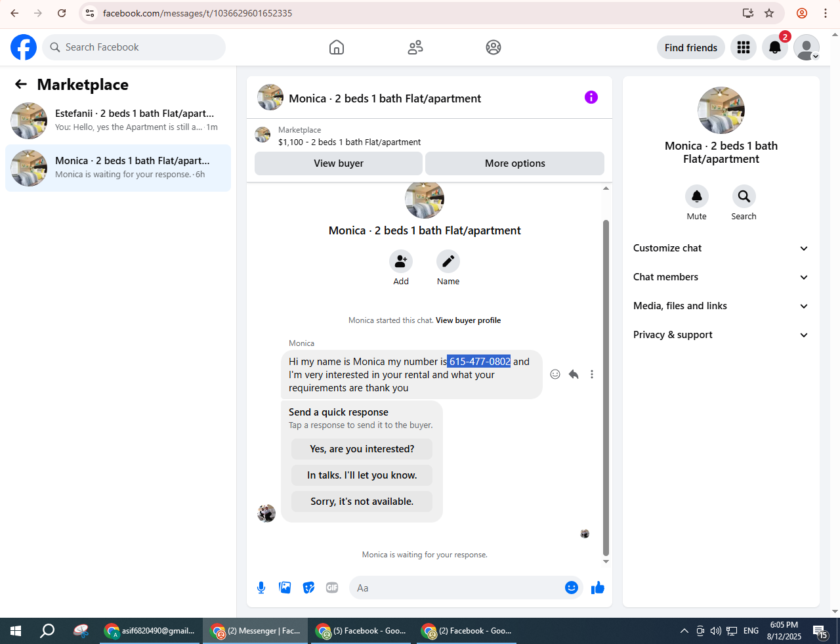This screenshot has height=644, width=840.
Task: Record a voice clip microphone icon
Action: tap(261, 588)
